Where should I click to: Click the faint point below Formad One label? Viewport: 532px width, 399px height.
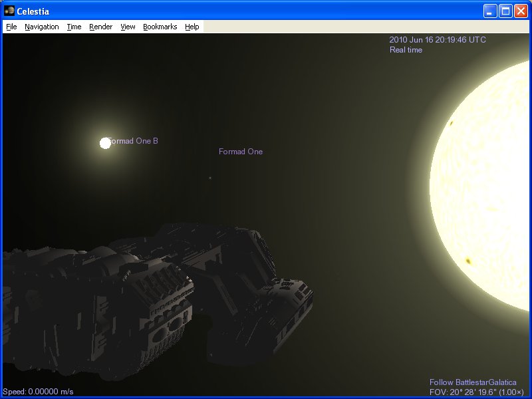(210, 178)
